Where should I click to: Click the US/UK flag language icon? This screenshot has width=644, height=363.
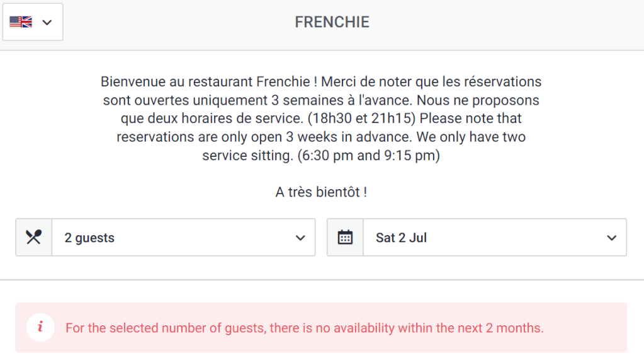pos(21,22)
